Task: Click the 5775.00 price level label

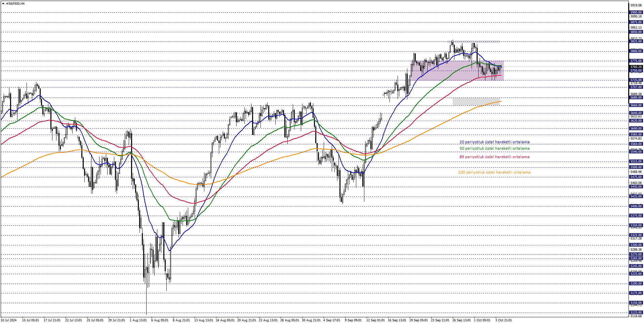Action: click(x=636, y=61)
